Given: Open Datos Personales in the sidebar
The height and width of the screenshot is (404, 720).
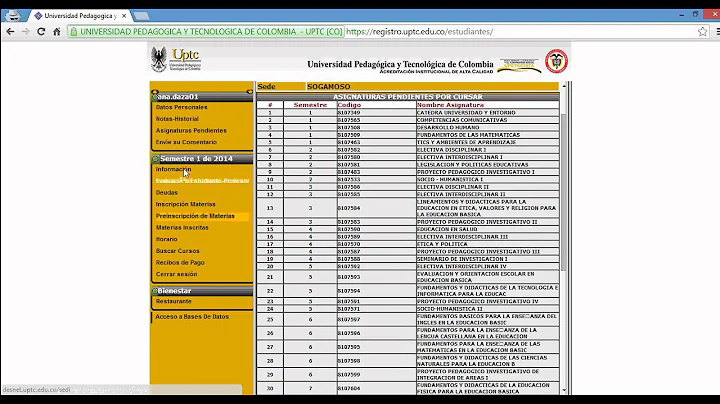Looking at the screenshot, I should click(181, 107).
